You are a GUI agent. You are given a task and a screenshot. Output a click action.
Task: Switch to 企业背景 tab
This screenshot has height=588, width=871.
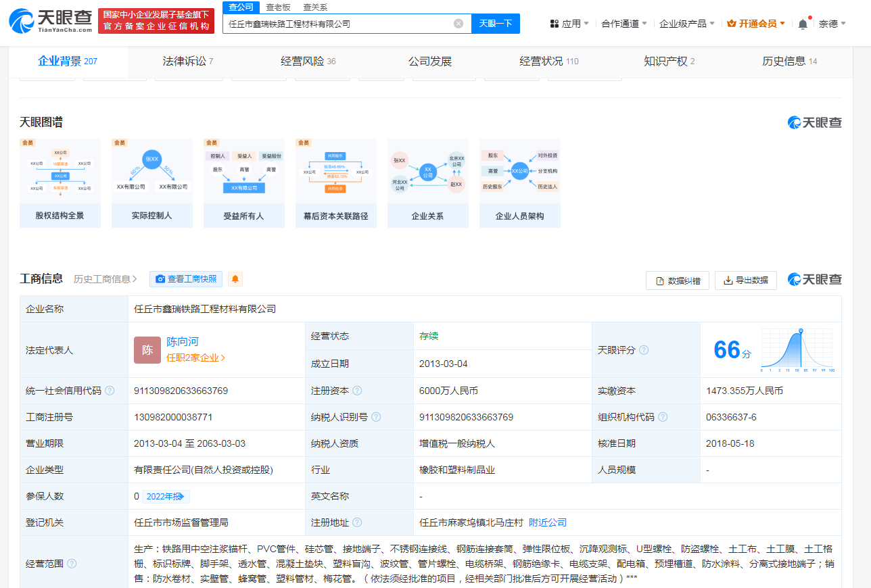tap(68, 62)
